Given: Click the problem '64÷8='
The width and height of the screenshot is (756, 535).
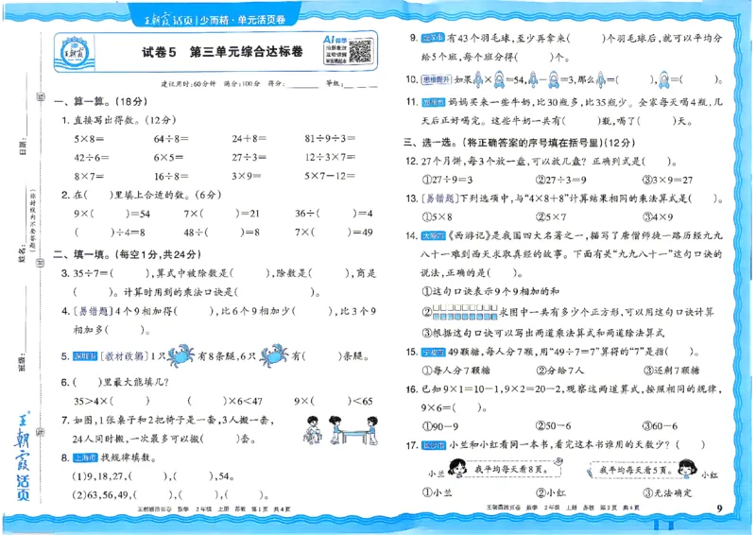Looking at the screenshot, I should pos(171,139).
